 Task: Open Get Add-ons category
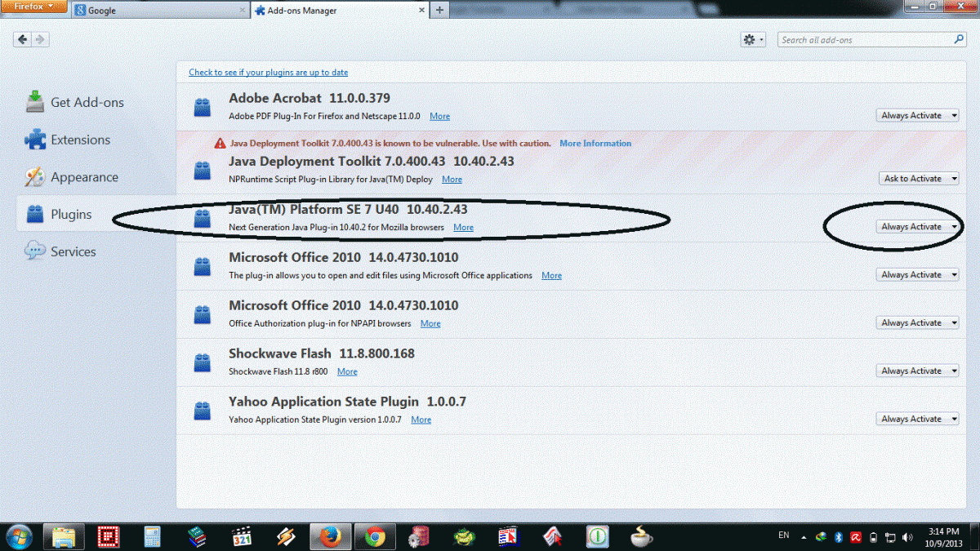click(x=87, y=102)
